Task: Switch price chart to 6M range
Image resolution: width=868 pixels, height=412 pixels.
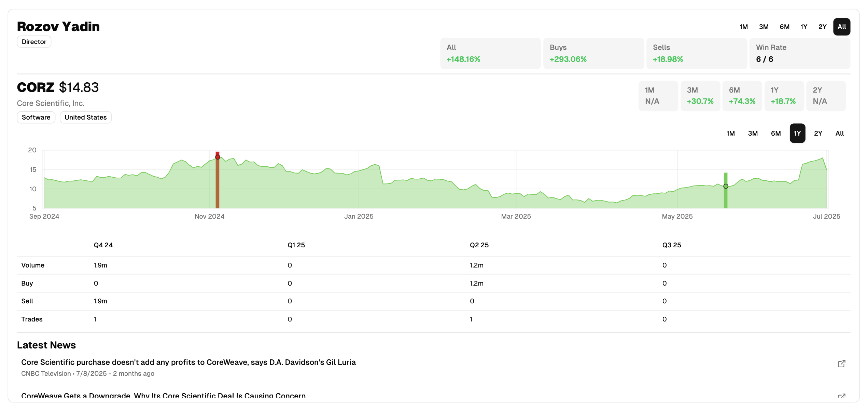Action: point(776,133)
